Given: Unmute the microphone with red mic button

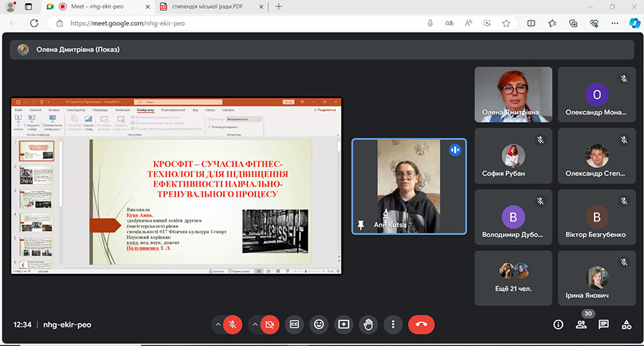Looking at the screenshot, I should point(232,324).
